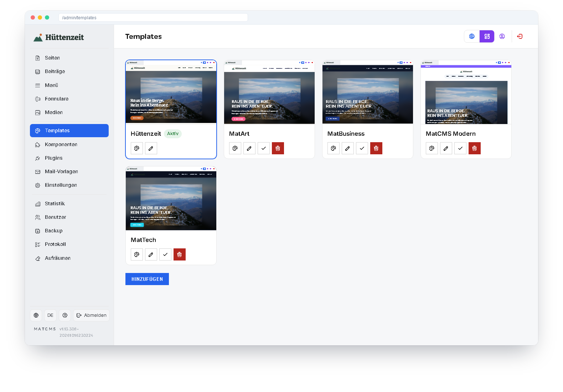Open the MatTech palette icon
The height and width of the screenshot is (392, 563).
137,254
